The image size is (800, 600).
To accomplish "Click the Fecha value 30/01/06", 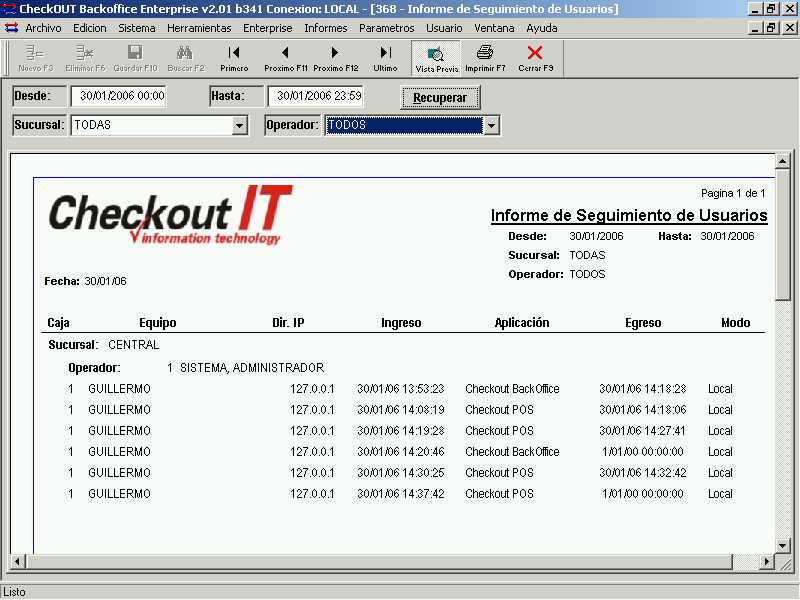I will coord(106,281).
